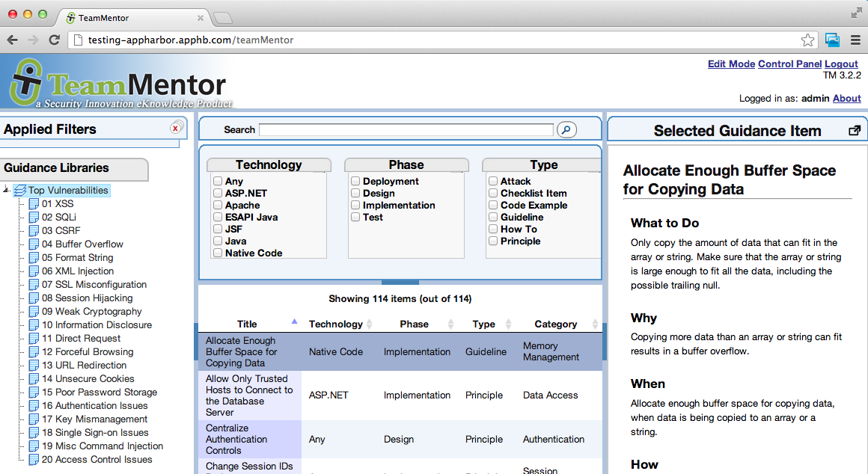
Task: Sort the table by the Title column
Action: 247,324
